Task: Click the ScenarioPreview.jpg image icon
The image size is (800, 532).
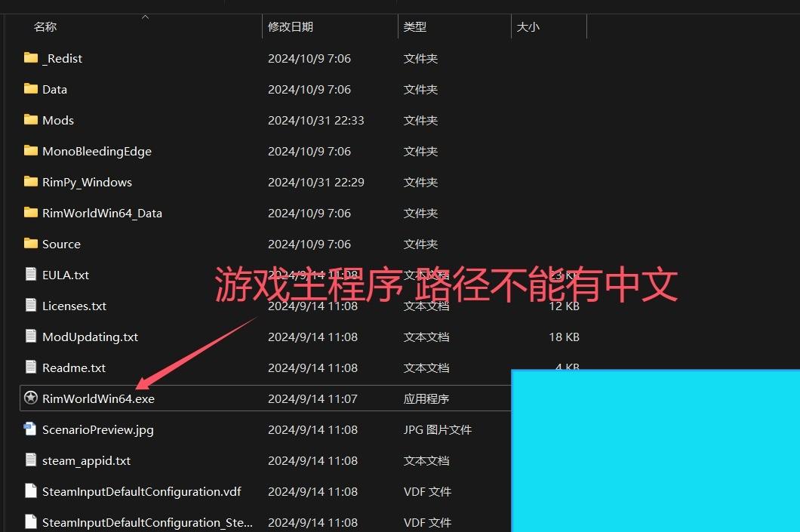Action: 30,429
